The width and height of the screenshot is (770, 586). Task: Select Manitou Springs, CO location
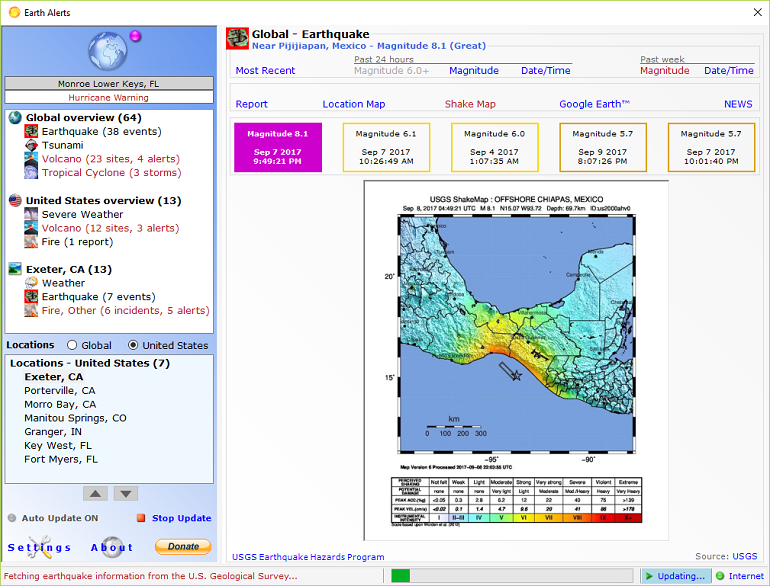tap(75, 418)
